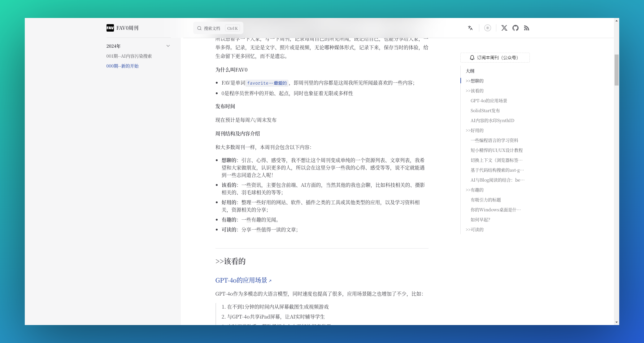Click the 搜索文档 search field
644x343 pixels.
coord(218,28)
